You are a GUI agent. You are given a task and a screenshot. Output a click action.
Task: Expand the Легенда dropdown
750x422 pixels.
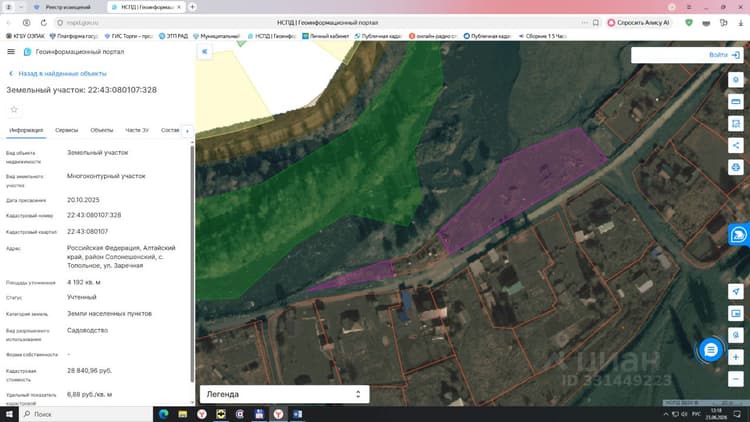click(x=285, y=394)
